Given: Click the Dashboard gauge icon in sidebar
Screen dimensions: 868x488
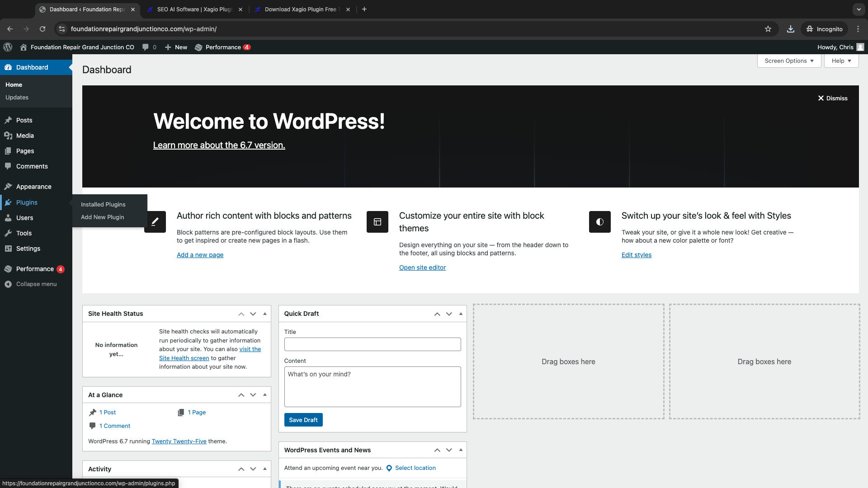Looking at the screenshot, I should coord(8,67).
